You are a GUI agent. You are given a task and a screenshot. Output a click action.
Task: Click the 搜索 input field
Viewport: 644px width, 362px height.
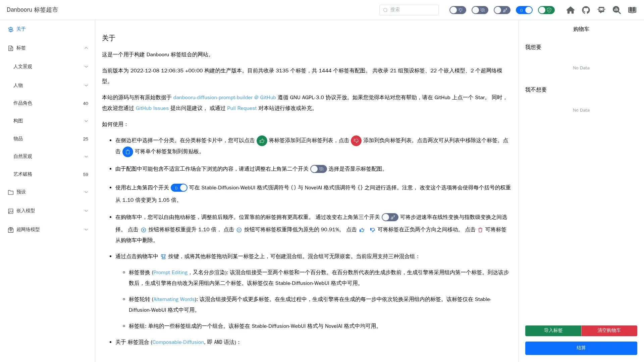click(x=409, y=10)
